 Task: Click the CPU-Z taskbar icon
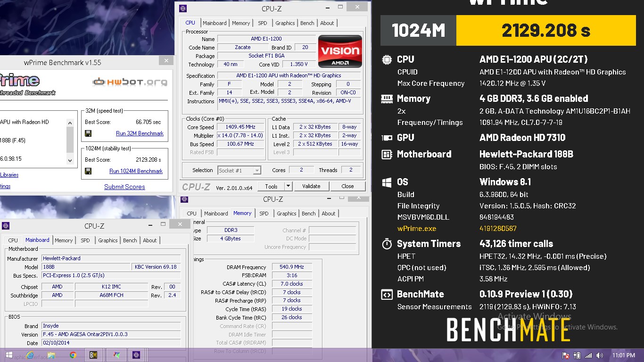136,355
